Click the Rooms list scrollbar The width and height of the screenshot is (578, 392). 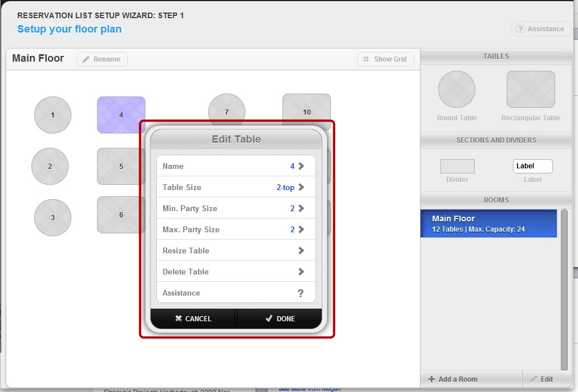(564, 289)
